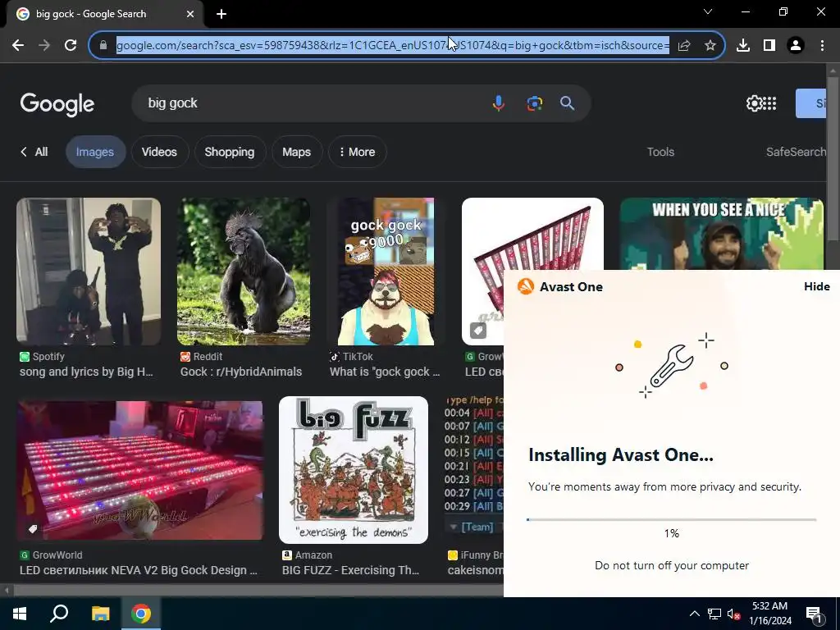Open the Spotify image result thumbnail
The image size is (840, 630).
point(89,272)
